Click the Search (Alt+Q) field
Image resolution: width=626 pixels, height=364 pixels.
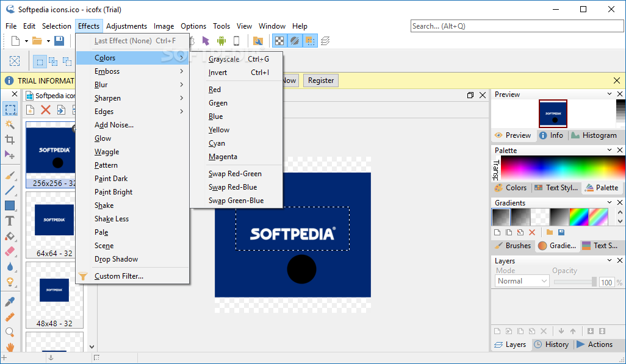coord(517,26)
